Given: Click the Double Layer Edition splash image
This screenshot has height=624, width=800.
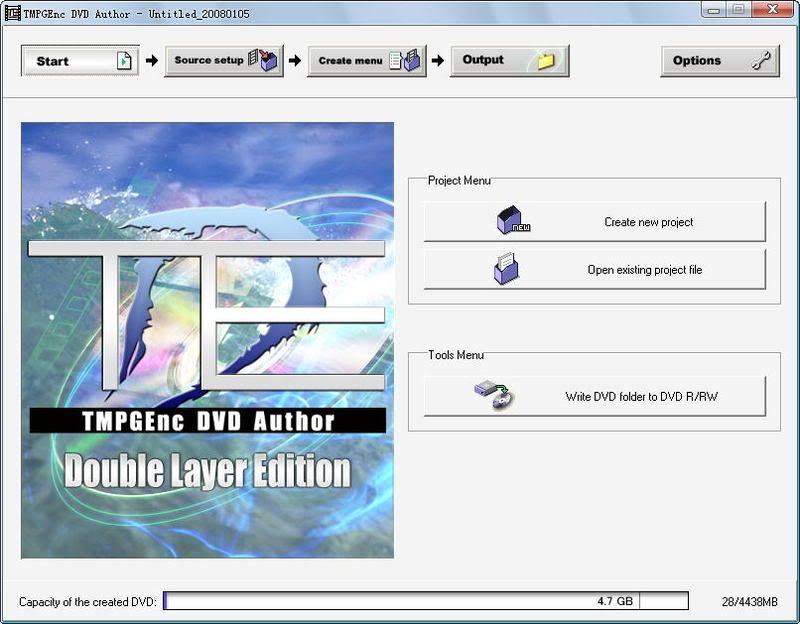Looking at the screenshot, I should [207, 340].
